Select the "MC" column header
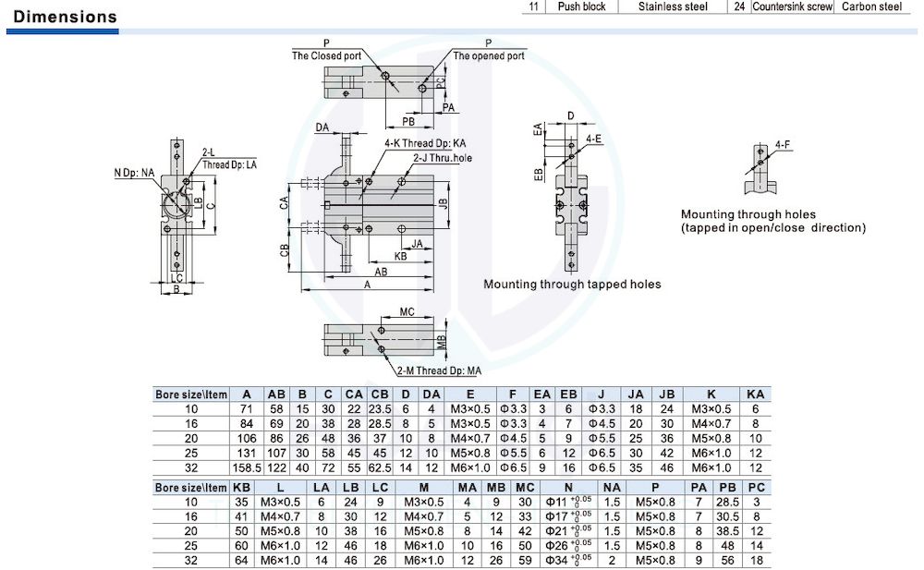 pyautogui.click(x=525, y=488)
